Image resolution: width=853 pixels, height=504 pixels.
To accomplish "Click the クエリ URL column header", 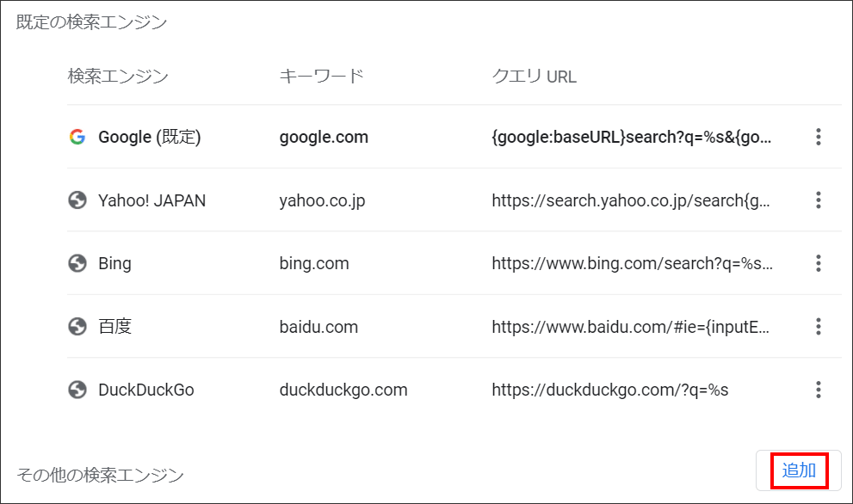I will 535,77.
